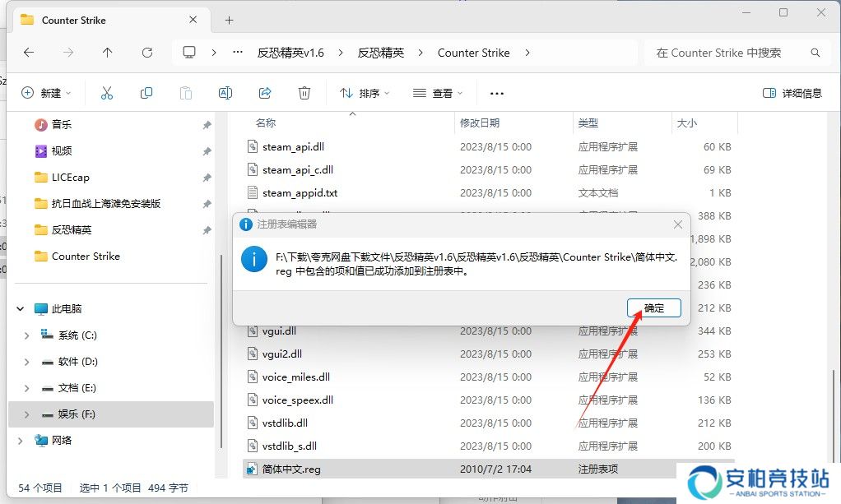Click the Share icon
This screenshot has height=504, width=841.
click(264, 92)
